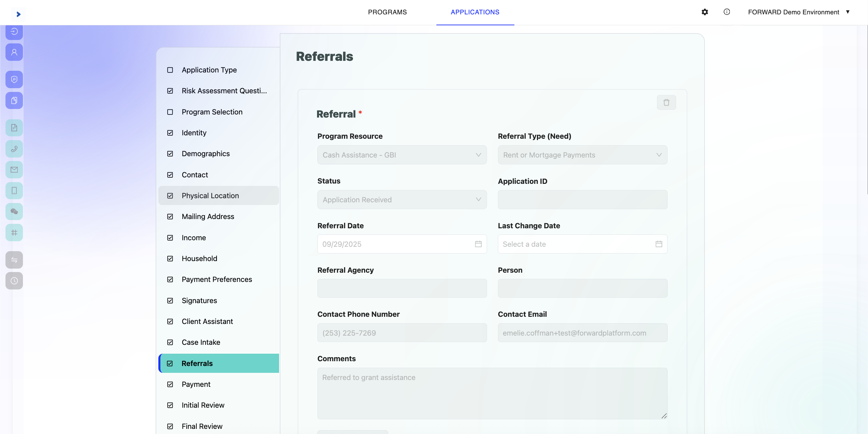
Task: Toggle the Application Type checkbox
Action: 170,70
